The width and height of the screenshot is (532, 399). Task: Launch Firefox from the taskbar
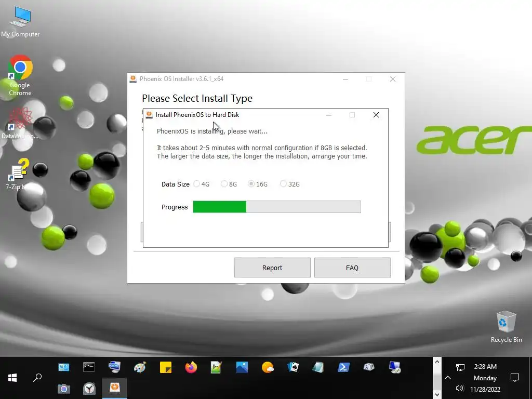tap(191, 367)
